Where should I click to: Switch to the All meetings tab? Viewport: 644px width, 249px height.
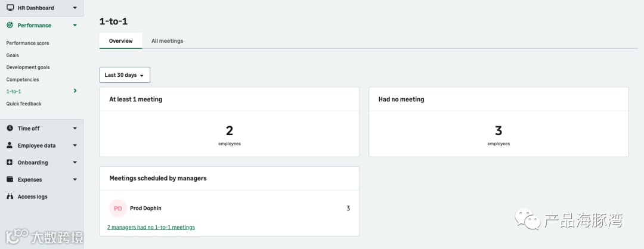coord(167,41)
